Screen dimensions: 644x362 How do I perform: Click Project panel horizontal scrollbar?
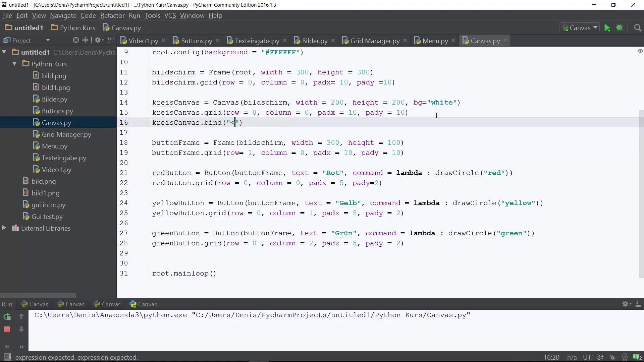click(x=38, y=295)
